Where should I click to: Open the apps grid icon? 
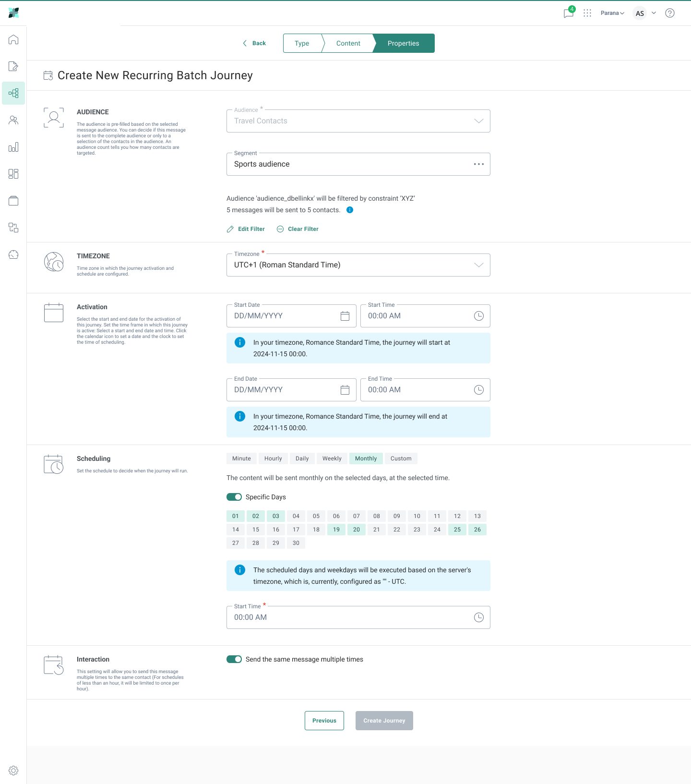[587, 13]
